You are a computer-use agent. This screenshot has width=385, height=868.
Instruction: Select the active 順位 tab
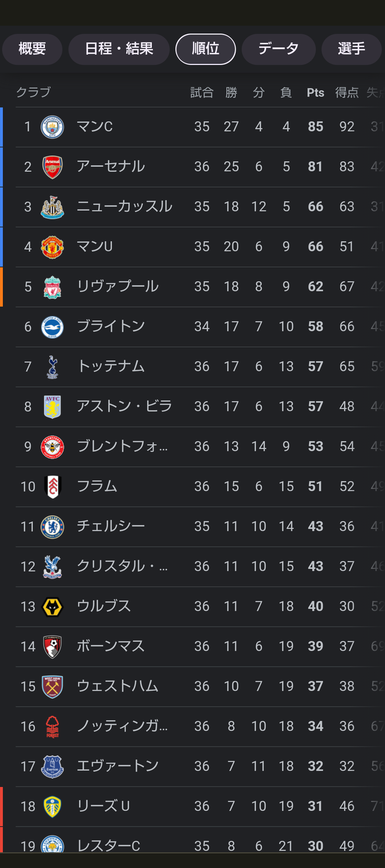click(x=206, y=49)
